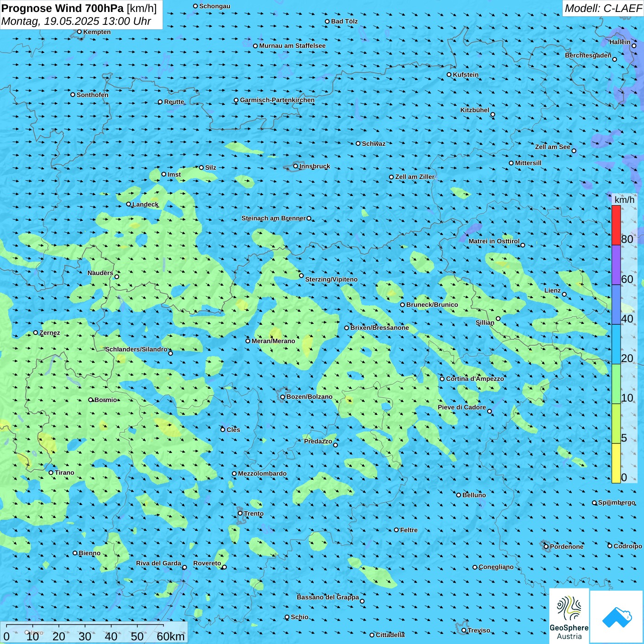
Task: Click the Zell am See marker
Action: pyautogui.click(x=574, y=150)
